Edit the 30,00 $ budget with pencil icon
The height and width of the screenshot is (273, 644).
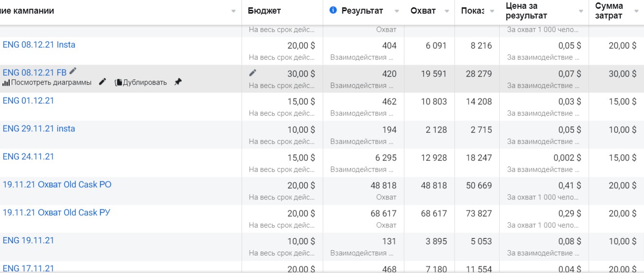pos(253,73)
